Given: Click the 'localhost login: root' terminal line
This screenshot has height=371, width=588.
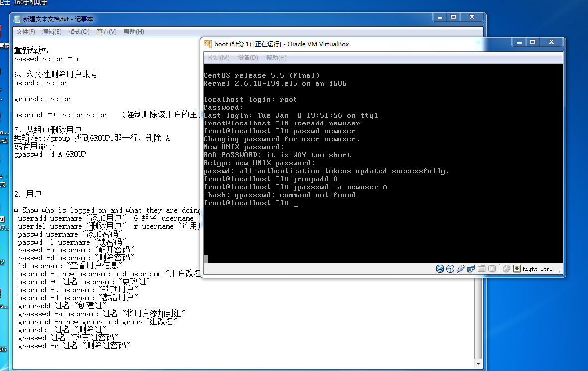Looking at the screenshot, I should (251, 99).
